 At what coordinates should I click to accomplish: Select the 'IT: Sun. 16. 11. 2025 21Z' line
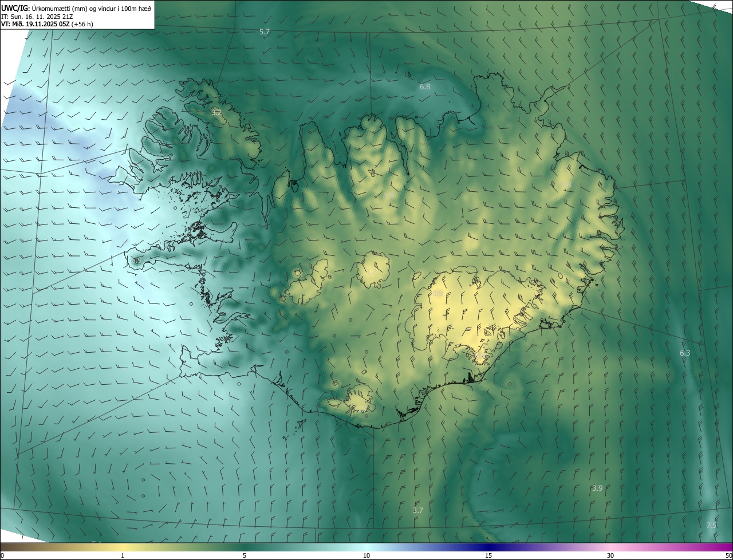click(x=37, y=17)
